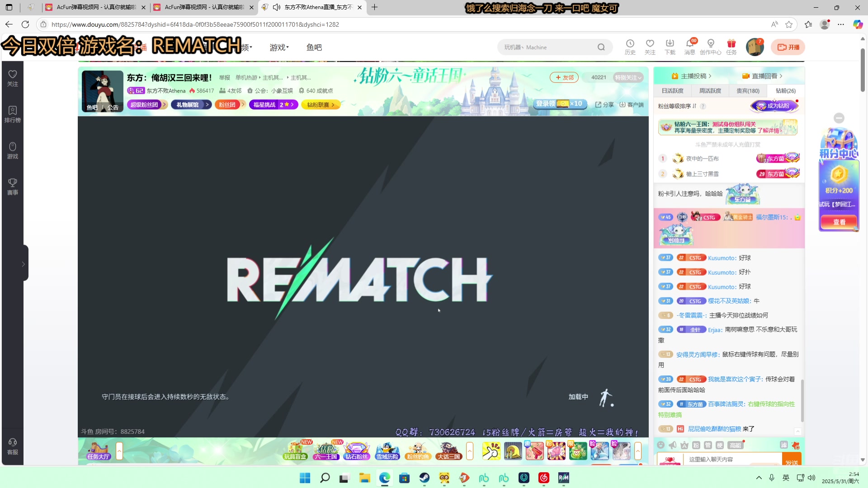The image size is (868, 488).
Task: Open the 关注 heart icon in header
Action: tap(650, 47)
